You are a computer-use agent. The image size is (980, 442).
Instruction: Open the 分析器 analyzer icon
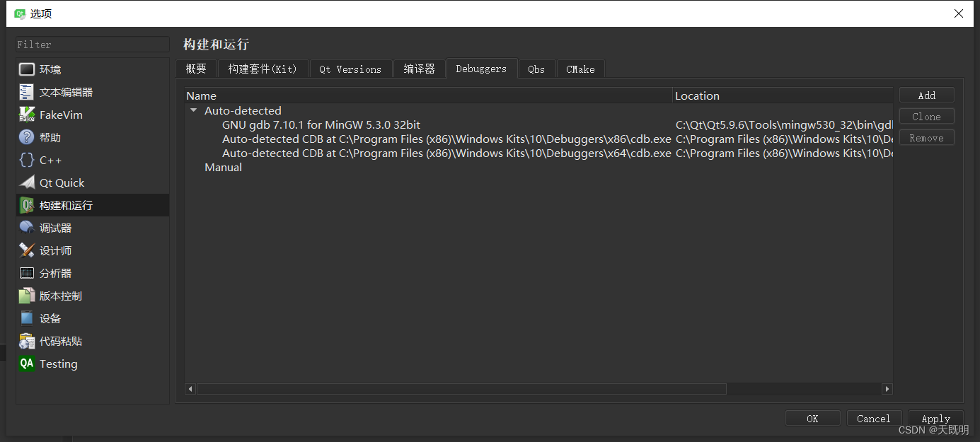(x=27, y=273)
